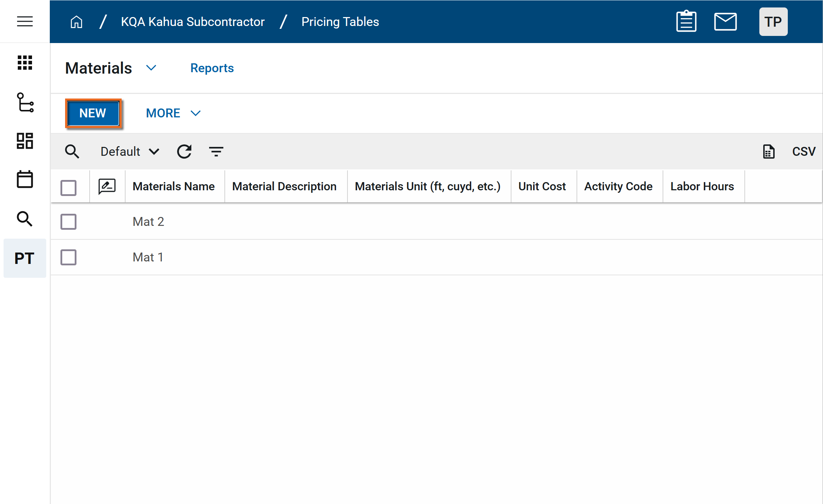
Task: Click the NEW button
Action: tap(93, 113)
